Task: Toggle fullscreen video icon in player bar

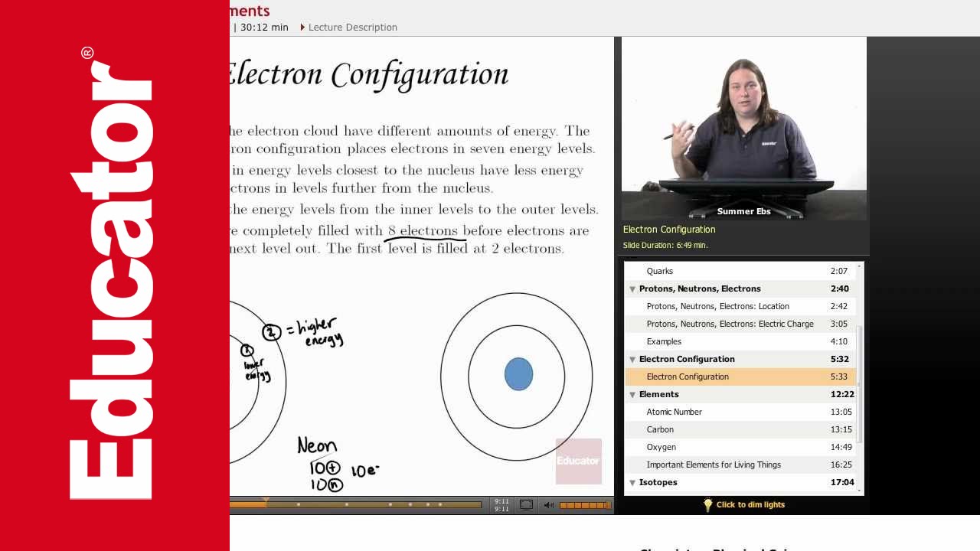Action: (526, 504)
